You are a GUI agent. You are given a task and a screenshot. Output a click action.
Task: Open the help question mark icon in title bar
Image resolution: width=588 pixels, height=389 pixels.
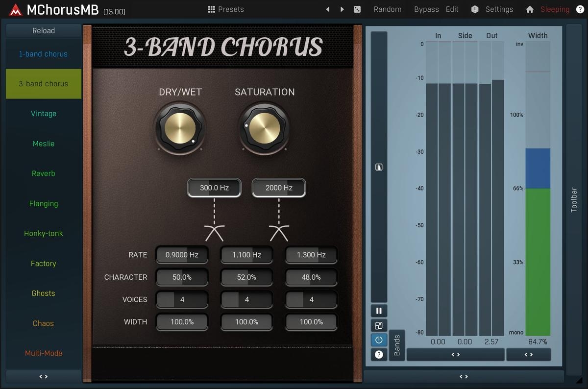(x=580, y=9)
